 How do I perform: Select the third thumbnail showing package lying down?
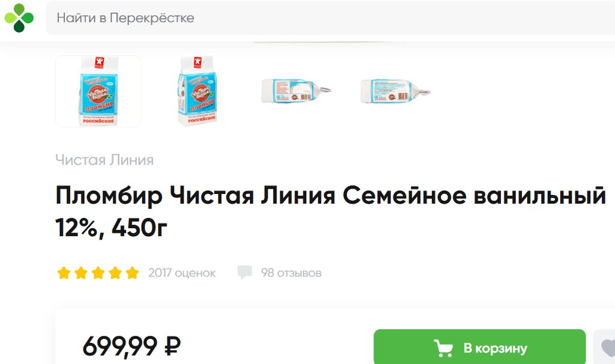click(x=296, y=91)
